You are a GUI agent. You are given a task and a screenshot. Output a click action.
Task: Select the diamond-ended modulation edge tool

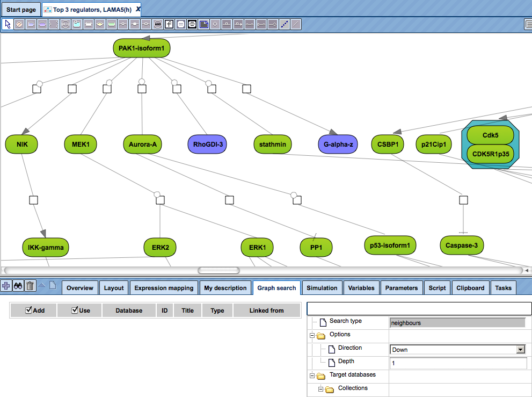[273, 25]
